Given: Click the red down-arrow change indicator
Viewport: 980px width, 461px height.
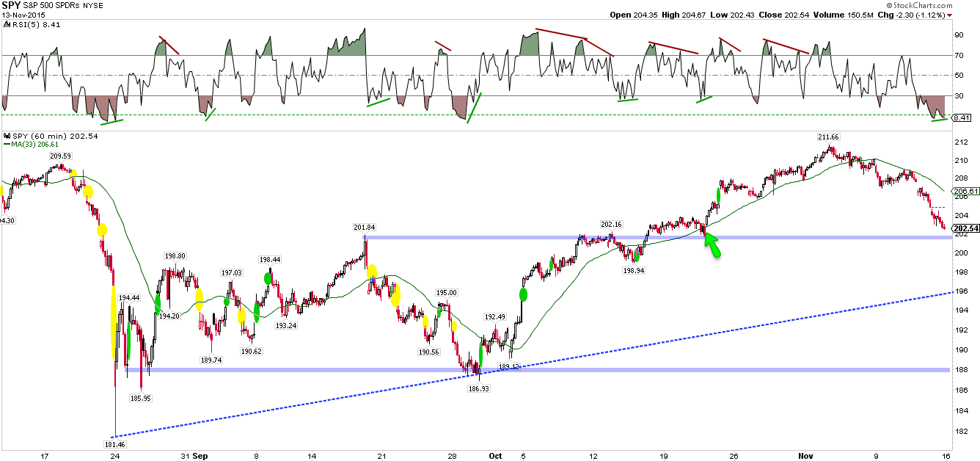Looking at the screenshot, I should tap(950, 14).
